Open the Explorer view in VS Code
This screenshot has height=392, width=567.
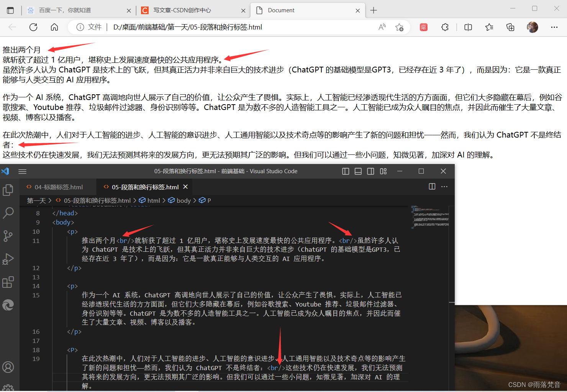(8, 190)
